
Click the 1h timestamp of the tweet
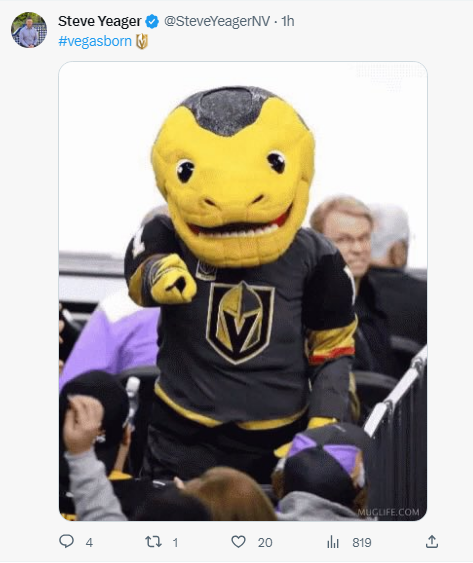(288, 21)
